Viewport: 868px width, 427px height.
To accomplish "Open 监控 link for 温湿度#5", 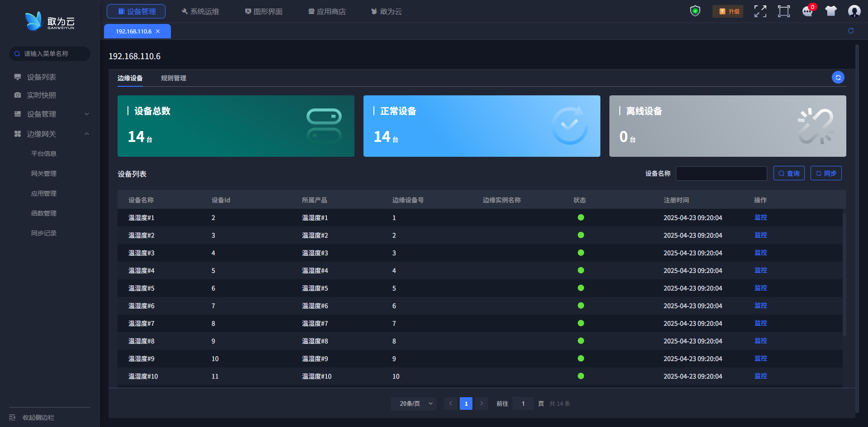I will tap(760, 288).
